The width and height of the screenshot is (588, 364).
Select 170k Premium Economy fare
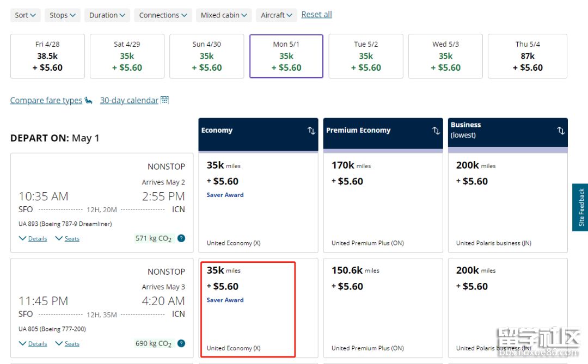coord(383,203)
